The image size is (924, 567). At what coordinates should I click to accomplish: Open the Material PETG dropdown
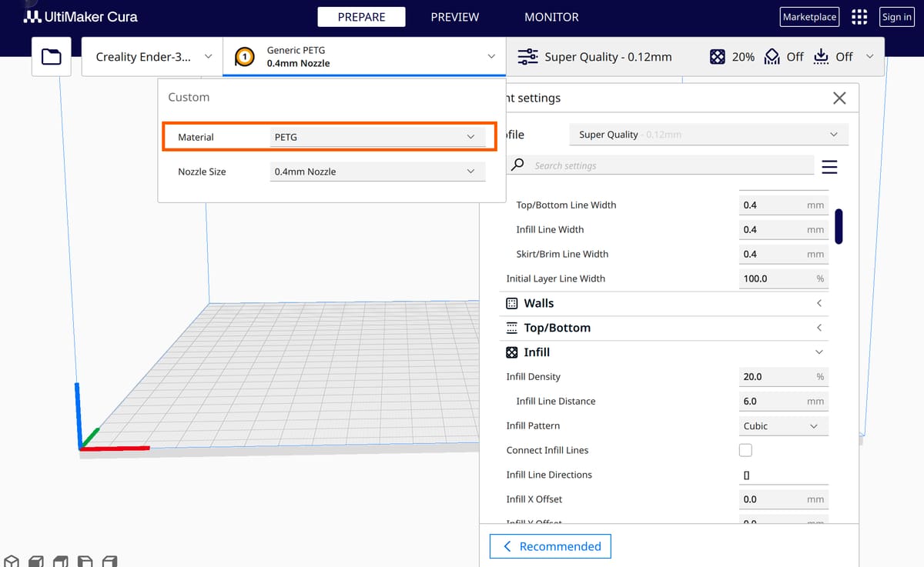tap(377, 137)
